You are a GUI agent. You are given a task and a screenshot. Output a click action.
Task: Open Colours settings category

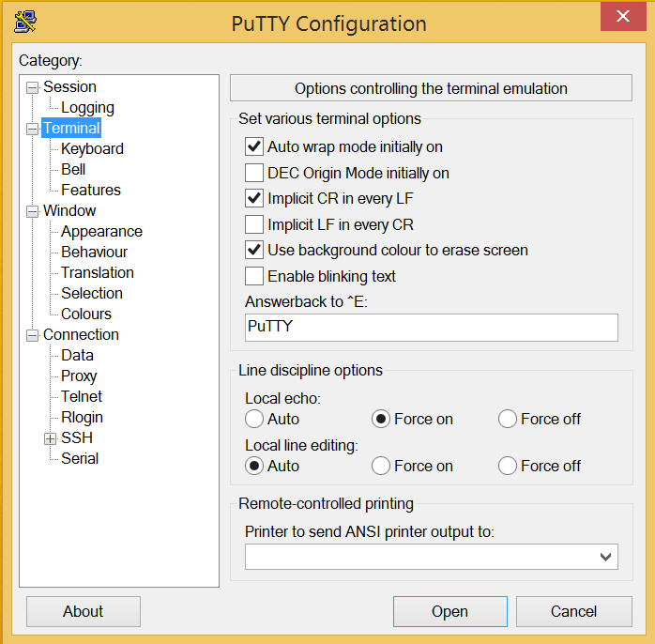(x=86, y=314)
